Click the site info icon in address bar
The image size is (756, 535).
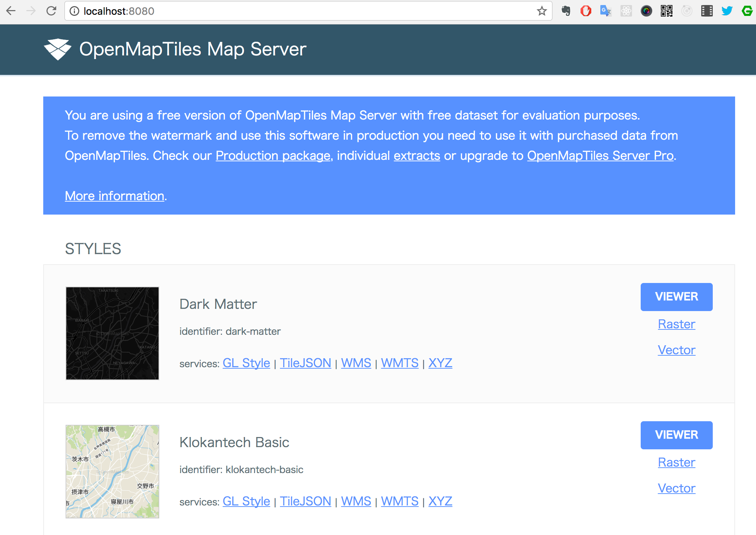point(75,11)
